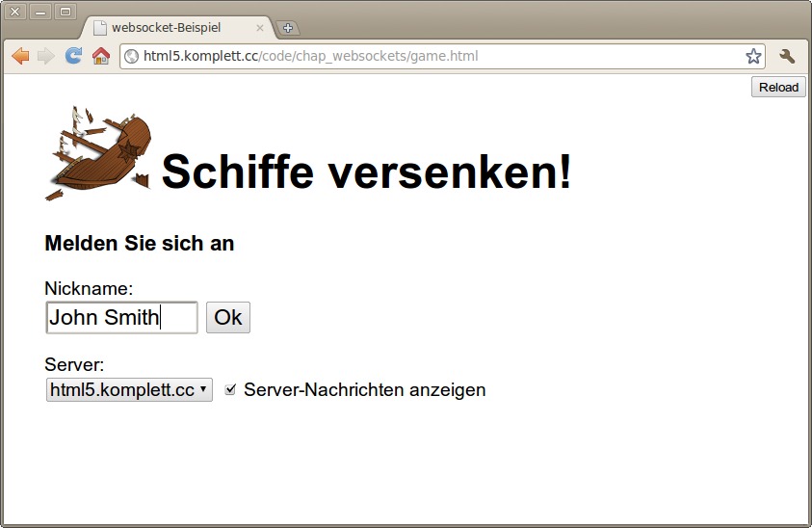Open a new tab with plus button
The height and width of the screenshot is (528, 812).
click(287, 28)
